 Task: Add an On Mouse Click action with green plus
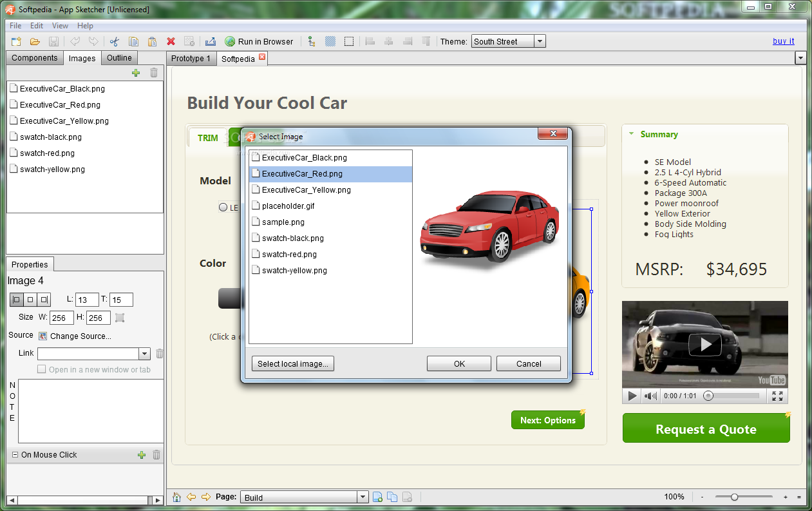pyautogui.click(x=142, y=455)
